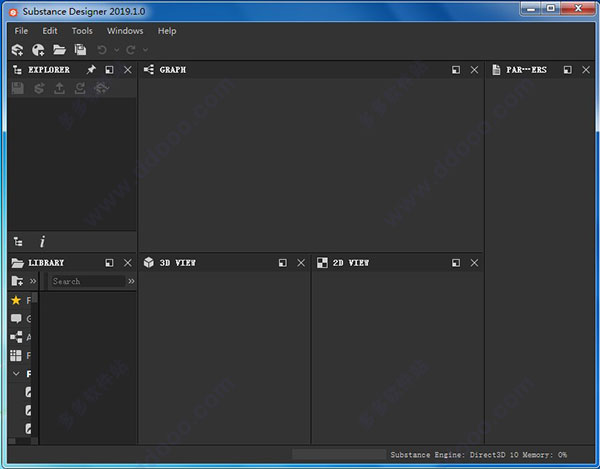Collapse the expanded Library category chevron

pyautogui.click(x=16, y=374)
